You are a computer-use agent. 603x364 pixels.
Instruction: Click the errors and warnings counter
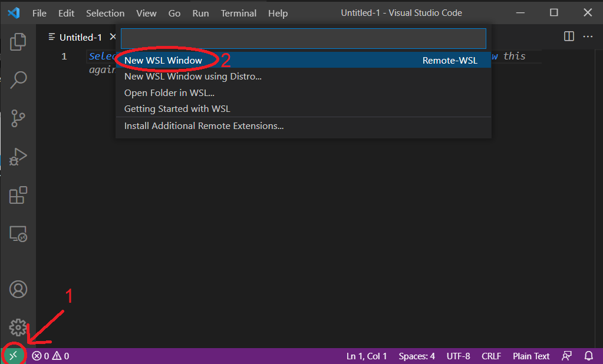(49, 356)
